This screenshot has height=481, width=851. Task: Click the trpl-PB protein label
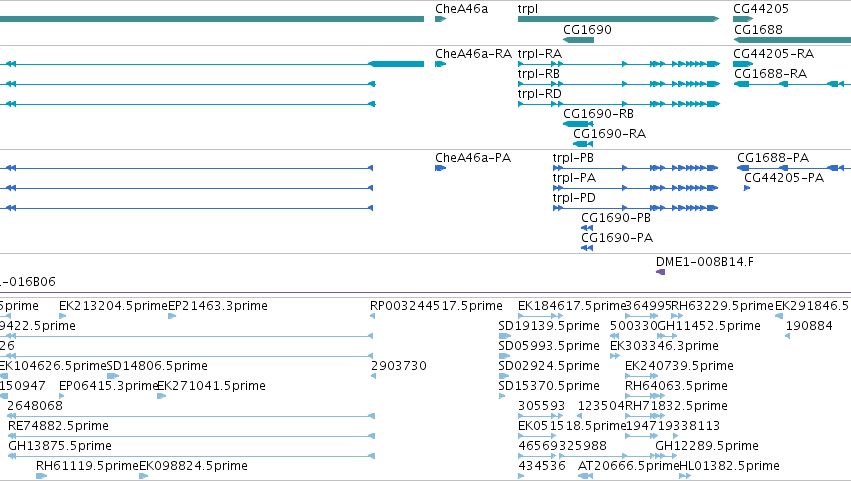click(x=573, y=158)
